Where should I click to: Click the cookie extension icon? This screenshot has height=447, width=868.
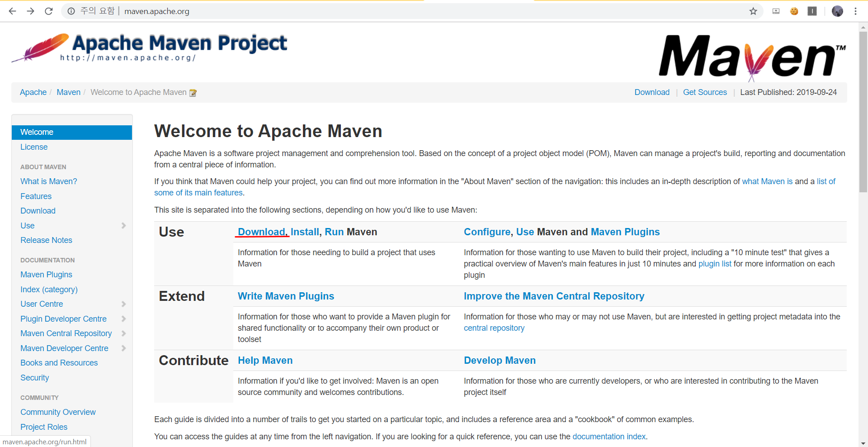coord(794,11)
